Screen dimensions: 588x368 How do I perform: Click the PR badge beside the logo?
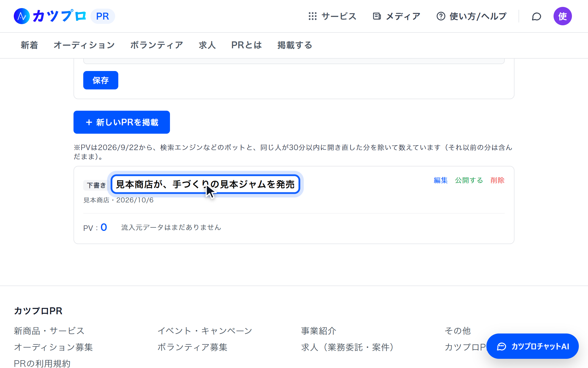[102, 16]
